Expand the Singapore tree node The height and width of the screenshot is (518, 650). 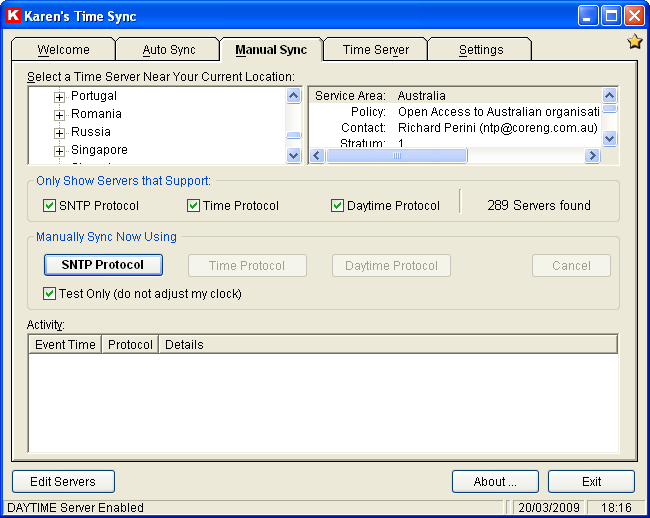click(x=59, y=151)
